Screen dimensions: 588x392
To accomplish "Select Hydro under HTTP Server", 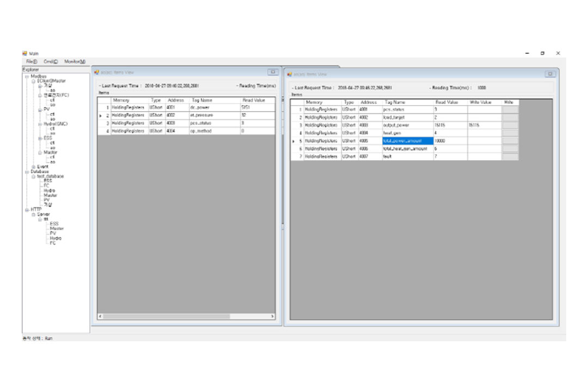I will [56, 238].
